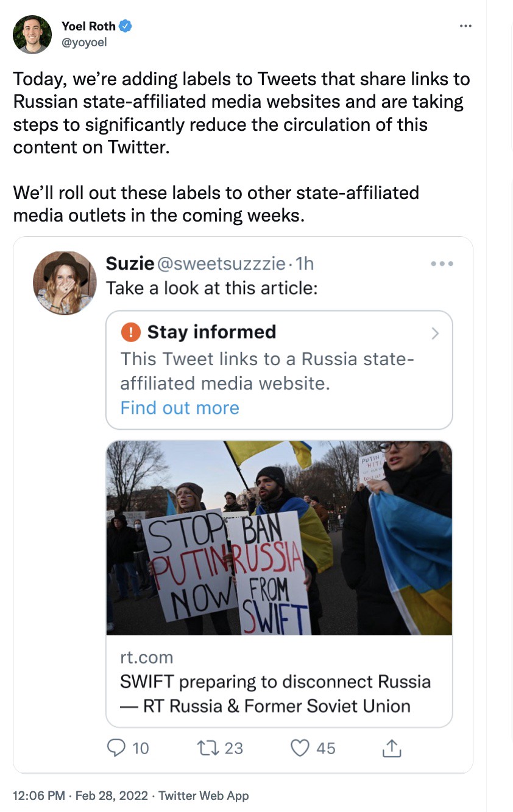The width and height of the screenshot is (513, 812).
Task: Click the Find out more link
Action: pos(180,408)
